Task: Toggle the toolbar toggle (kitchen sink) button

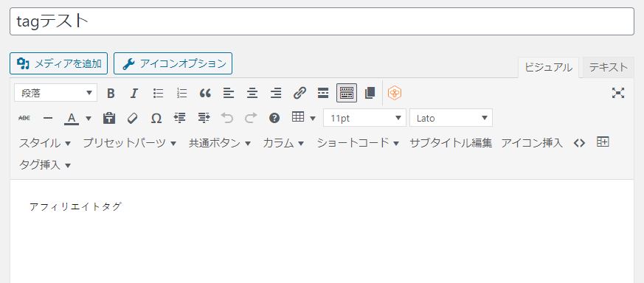Action: coord(347,93)
